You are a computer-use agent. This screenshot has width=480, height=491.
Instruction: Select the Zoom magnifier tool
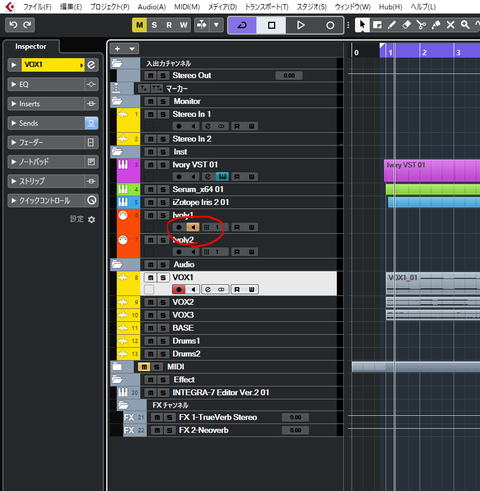(x=465, y=25)
